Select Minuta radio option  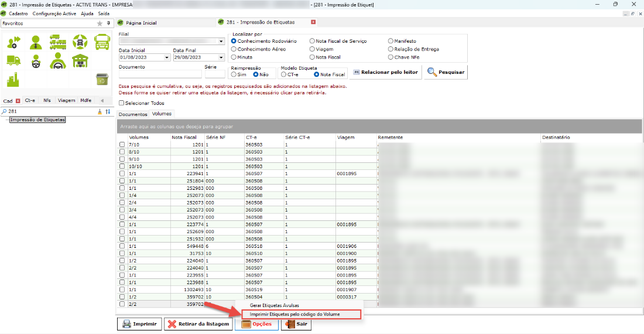coord(234,57)
